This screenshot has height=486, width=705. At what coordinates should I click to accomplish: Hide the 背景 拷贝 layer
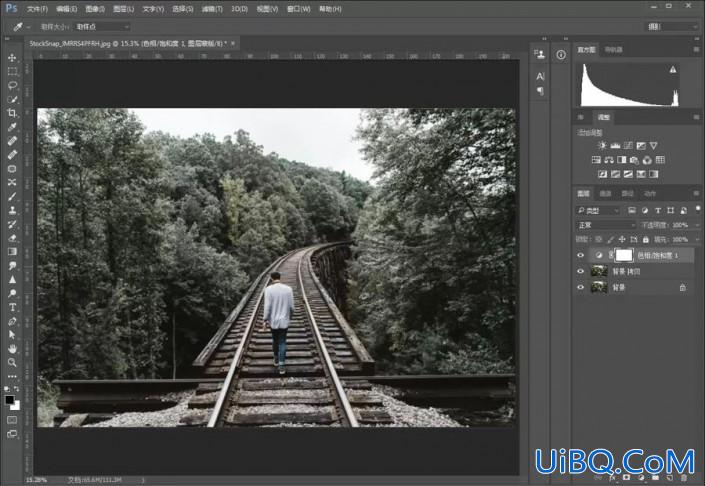pos(580,271)
